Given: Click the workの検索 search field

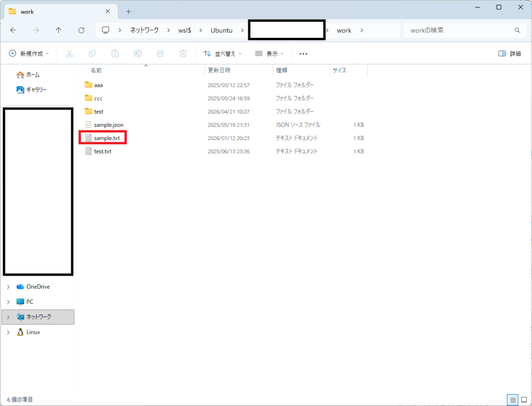Looking at the screenshot, I should click(x=457, y=30).
